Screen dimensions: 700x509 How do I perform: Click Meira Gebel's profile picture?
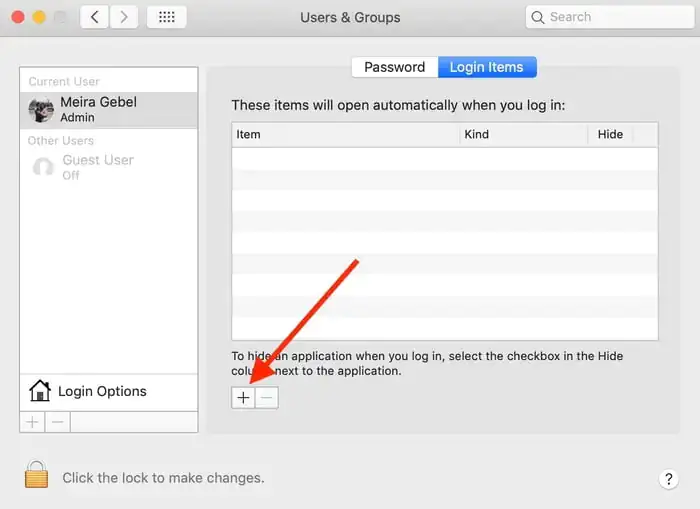[42, 109]
